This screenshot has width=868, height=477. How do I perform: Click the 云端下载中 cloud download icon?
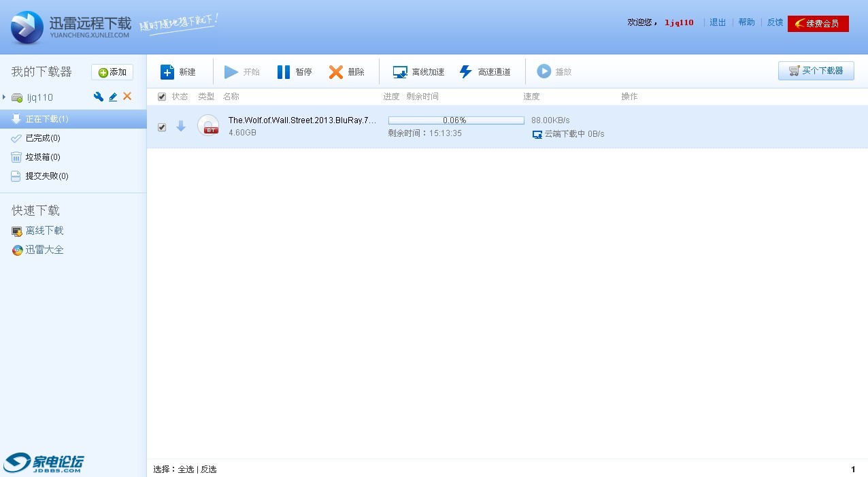(x=537, y=134)
